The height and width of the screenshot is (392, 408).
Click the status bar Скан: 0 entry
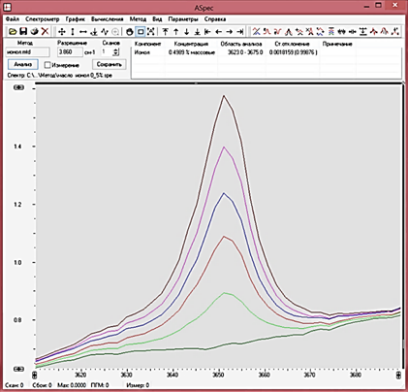14,385
